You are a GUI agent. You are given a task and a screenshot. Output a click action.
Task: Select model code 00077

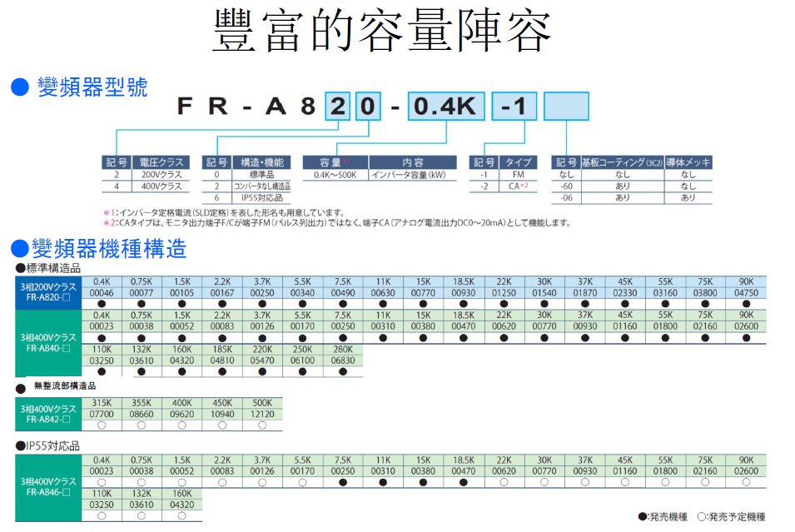click(142, 293)
